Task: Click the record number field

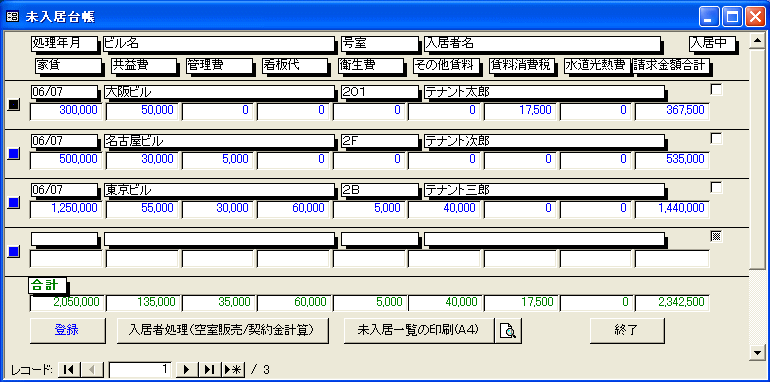Action: [x=140, y=369]
